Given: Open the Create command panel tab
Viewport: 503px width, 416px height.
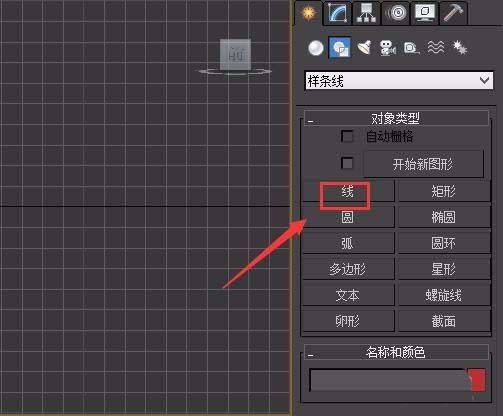Looking at the screenshot, I should (x=308, y=13).
